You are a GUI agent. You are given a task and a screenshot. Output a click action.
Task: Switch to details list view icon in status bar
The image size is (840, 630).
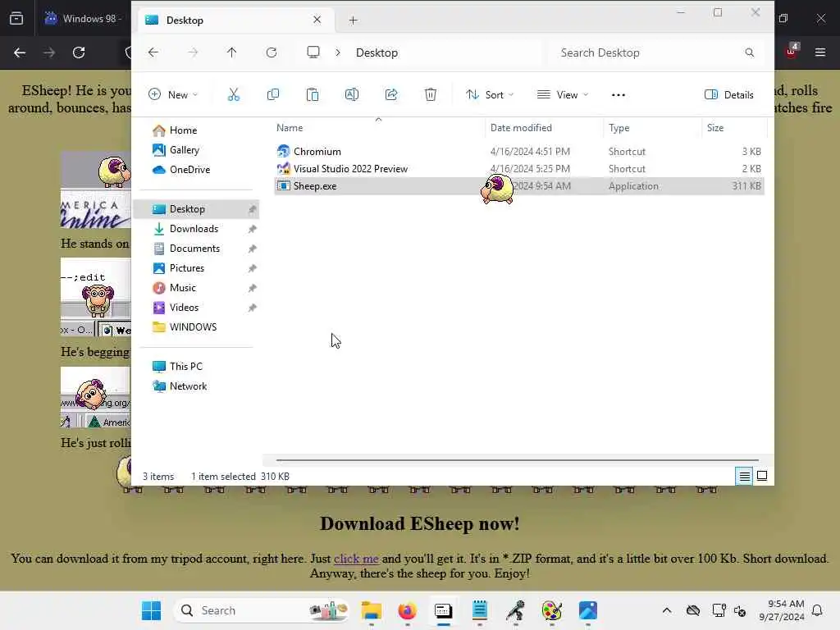(745, 476)
